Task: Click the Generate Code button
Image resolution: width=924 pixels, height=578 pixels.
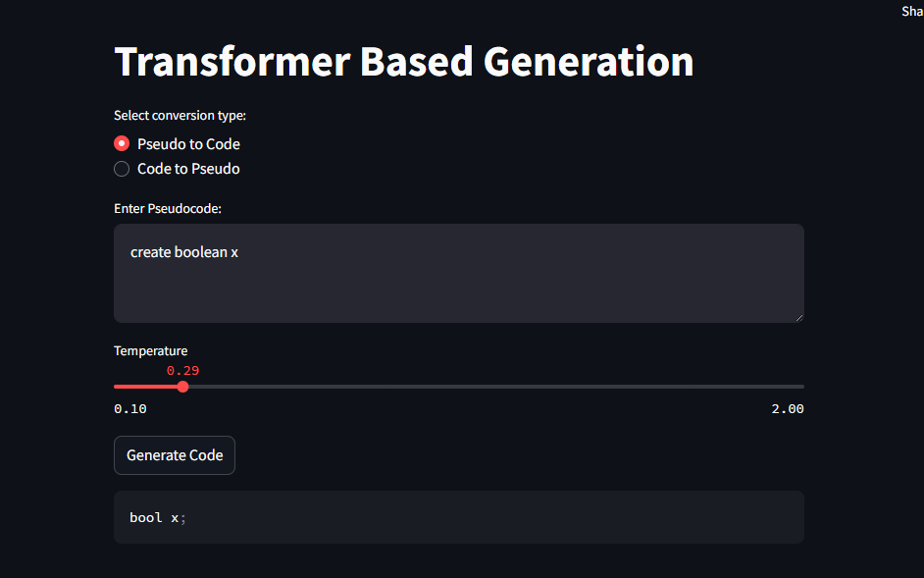Action: [x=174, y=454]
